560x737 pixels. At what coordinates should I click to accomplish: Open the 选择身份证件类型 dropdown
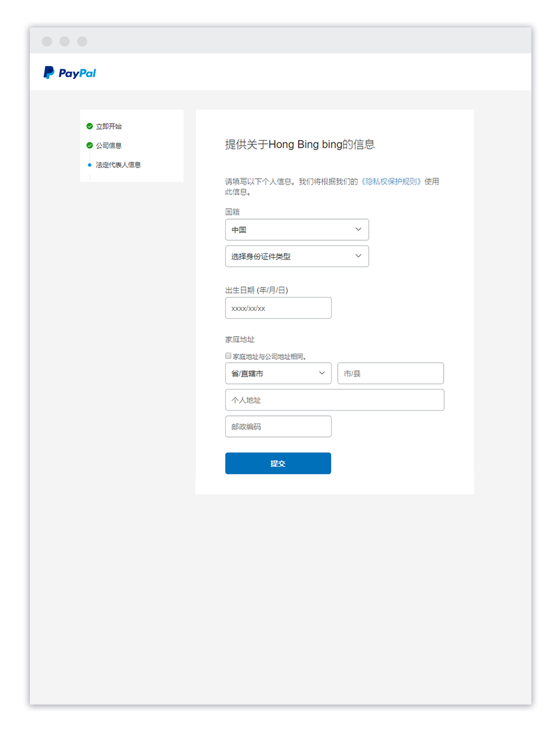297,256
